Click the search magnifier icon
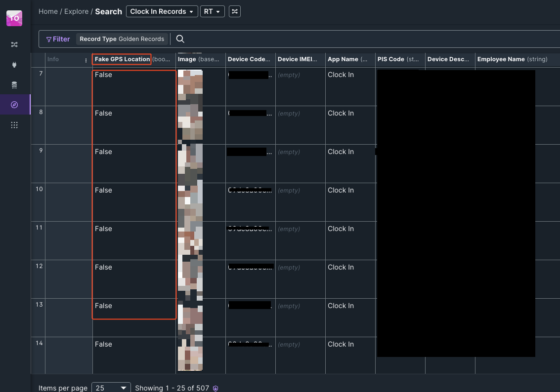Image resolution: width=560 pixels, height=392 pixels. tap(180, 39)
